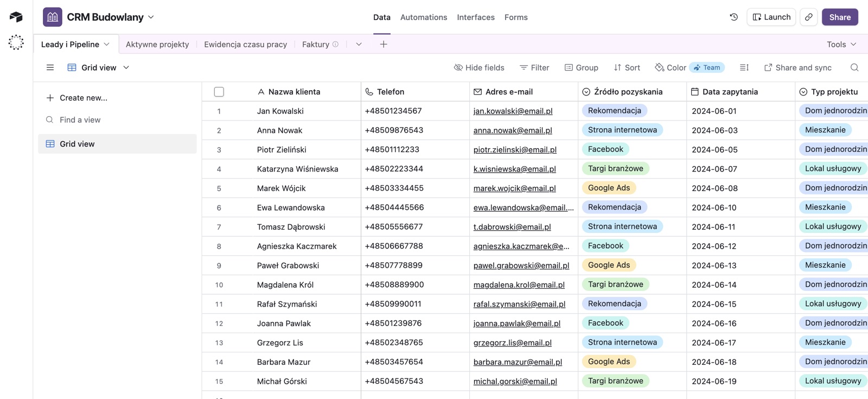Open Group options
The image size is (868, 399).
(582, 67)
